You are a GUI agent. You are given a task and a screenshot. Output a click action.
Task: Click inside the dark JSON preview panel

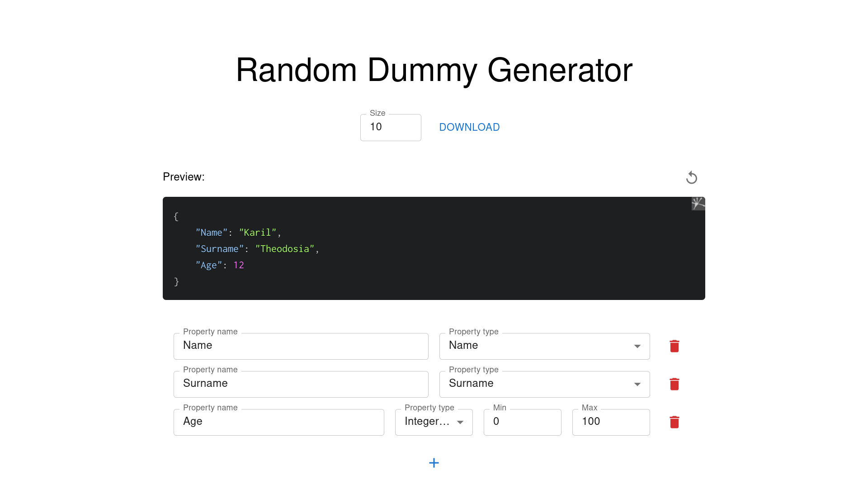(x=434, y=248)
